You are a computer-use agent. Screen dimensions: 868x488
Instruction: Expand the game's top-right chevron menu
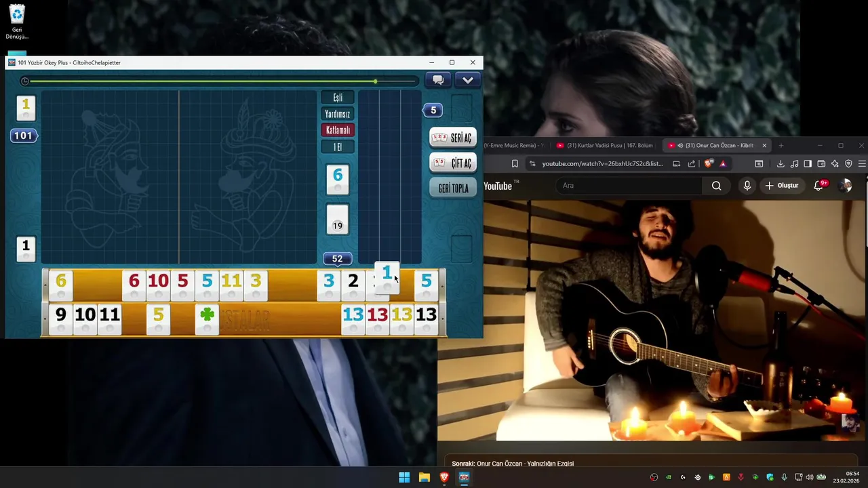[x=468, y=80]
